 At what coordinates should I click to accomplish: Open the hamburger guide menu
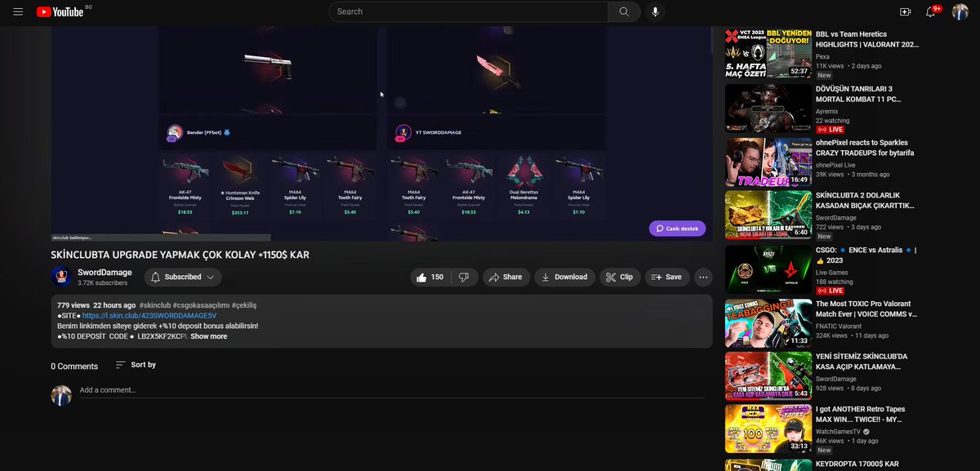pos(18,11)
